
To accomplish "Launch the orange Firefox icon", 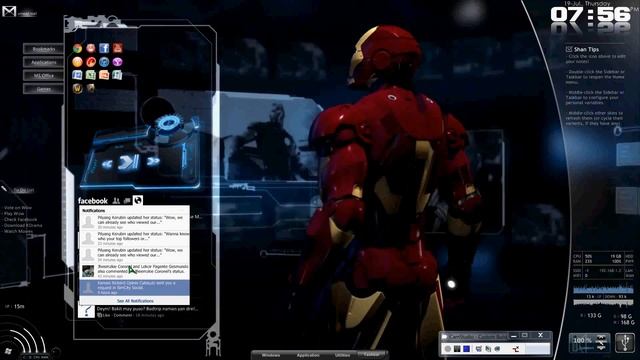I will (x=77, y=62).
